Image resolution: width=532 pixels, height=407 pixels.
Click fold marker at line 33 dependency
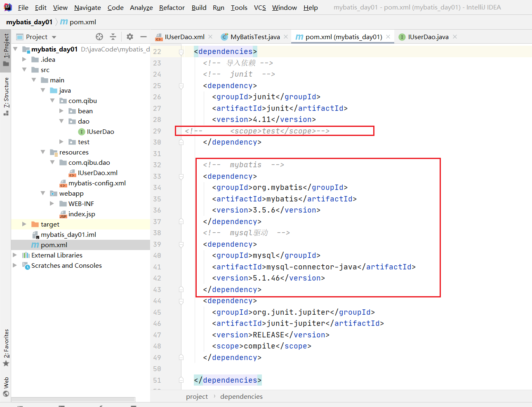[181, 177]
